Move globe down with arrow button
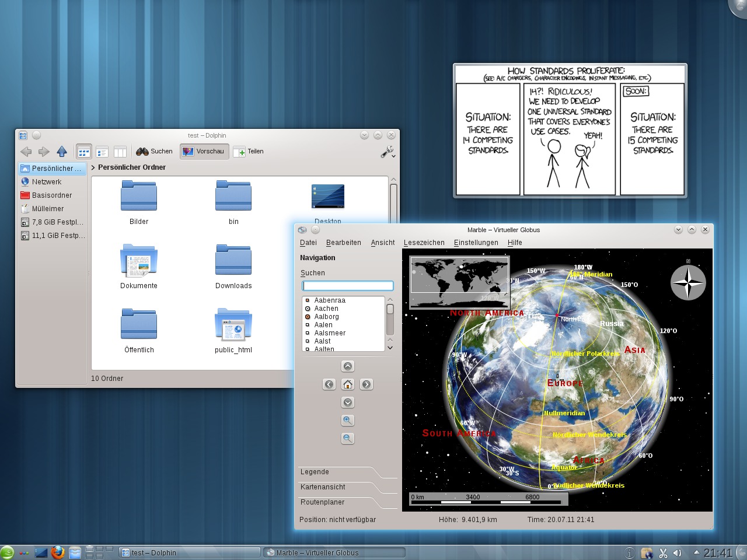 pyautogui.click(x=348, y=402)
